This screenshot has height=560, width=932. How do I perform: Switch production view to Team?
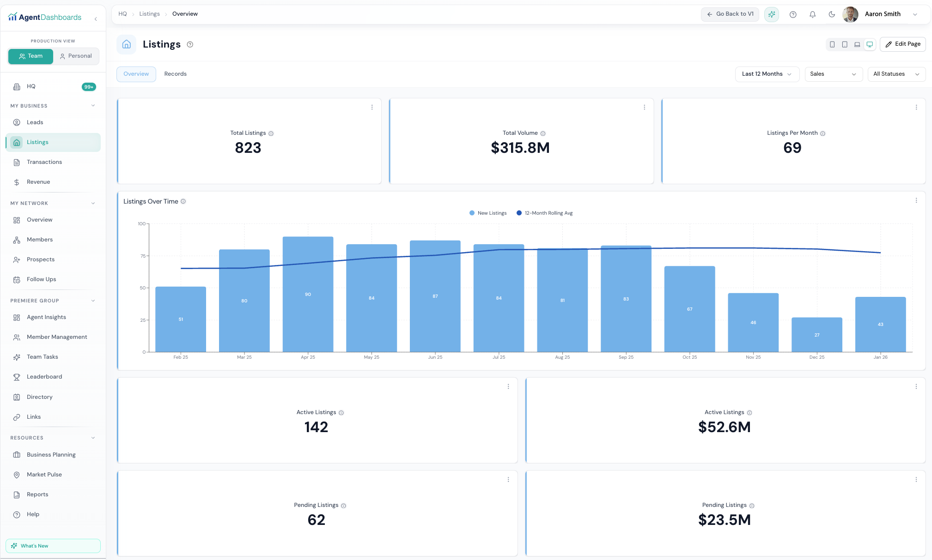(x=30, y=56)
